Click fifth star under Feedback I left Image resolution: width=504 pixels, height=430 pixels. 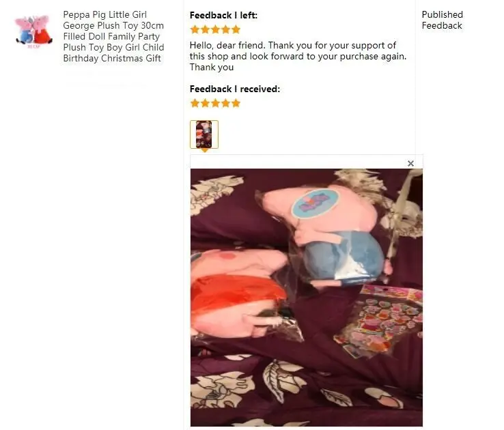point(236,29)
